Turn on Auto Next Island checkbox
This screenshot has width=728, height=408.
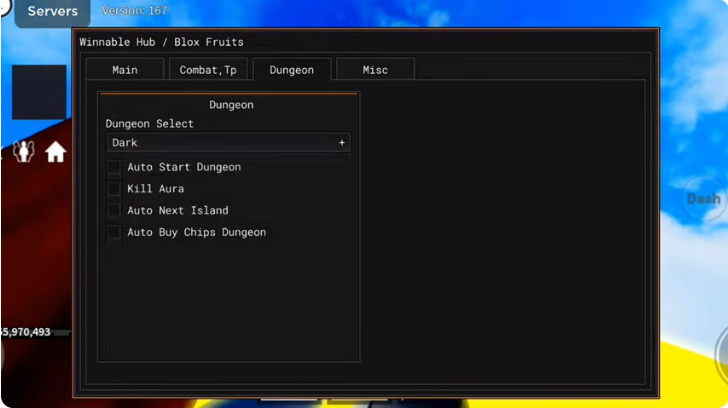click(x=114, y=211)
